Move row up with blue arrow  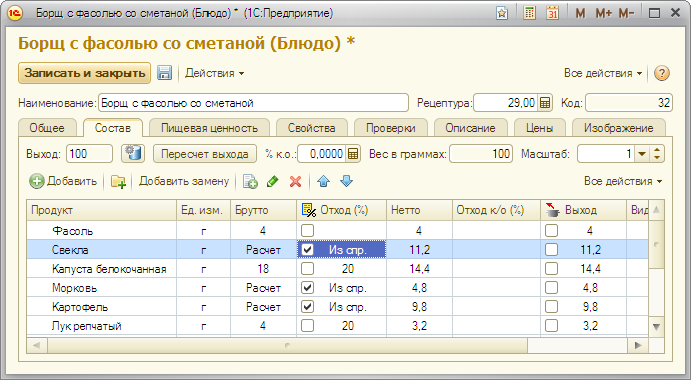323,181
